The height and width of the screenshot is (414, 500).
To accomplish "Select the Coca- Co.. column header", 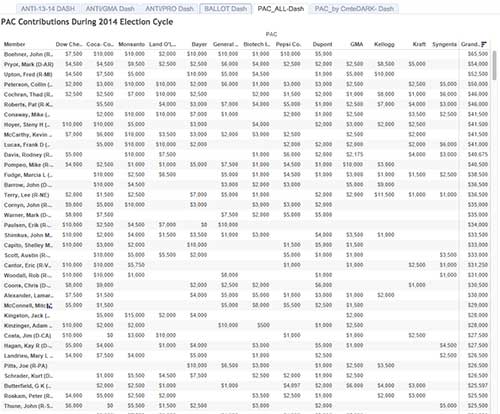I will point(100,44).
